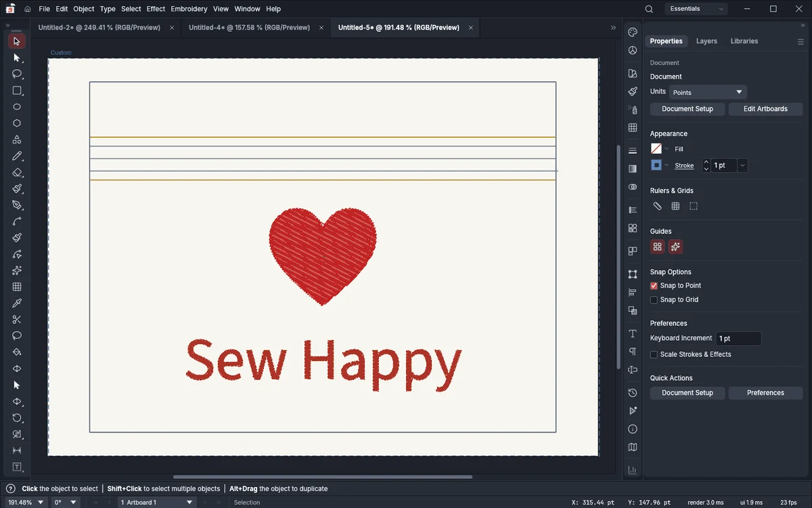
Task: Open the Swatches grid panel
Action: [x=633, y=127]
